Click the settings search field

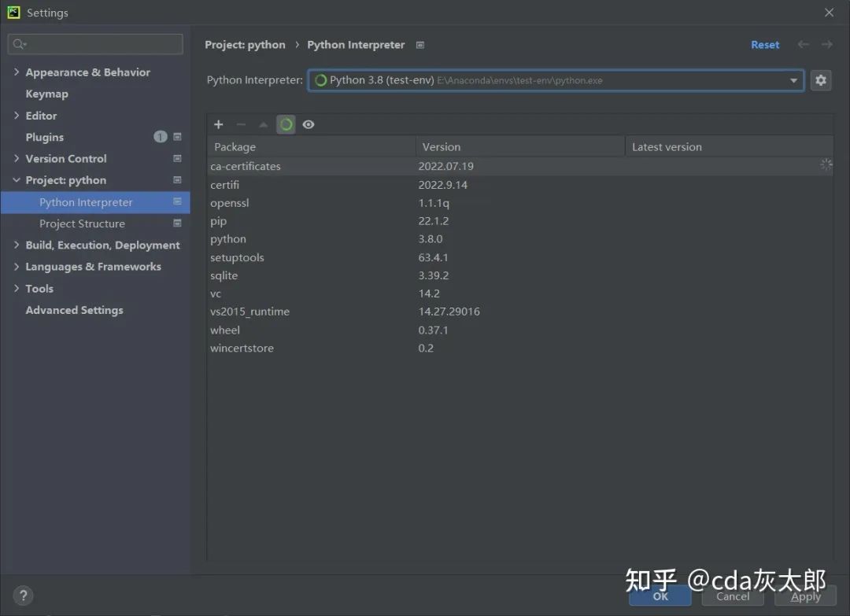(95, 44)
